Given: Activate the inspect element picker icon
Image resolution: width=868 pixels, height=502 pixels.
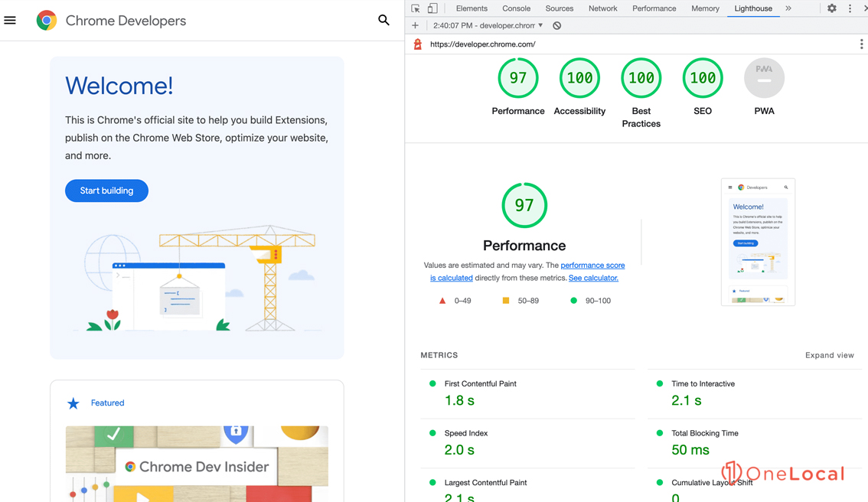Looking at the screenshot, I should tap(415, 8).
